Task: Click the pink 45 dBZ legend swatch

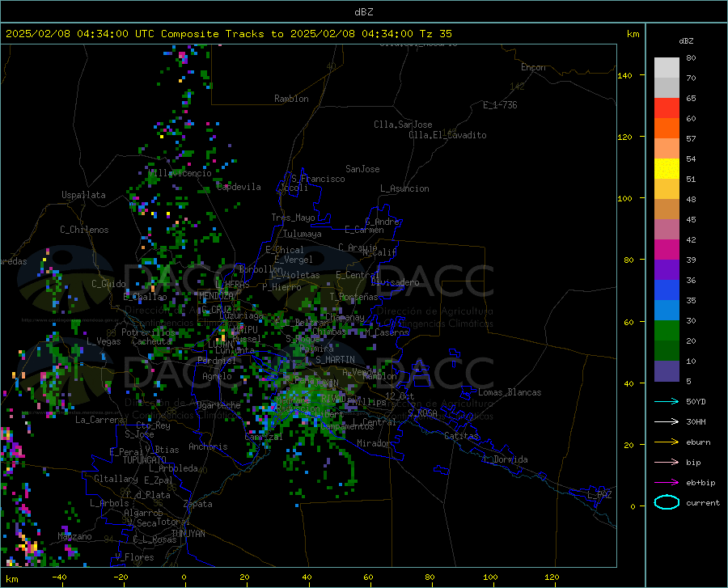Action: tap(667, 229)
